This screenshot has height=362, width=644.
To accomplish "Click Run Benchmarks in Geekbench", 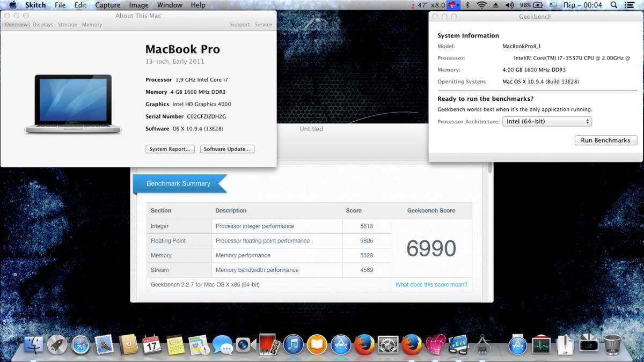I will (x=605, y=140).
